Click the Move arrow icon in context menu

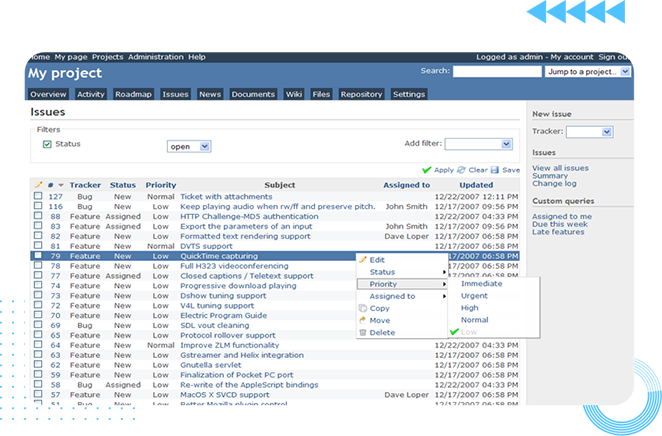pos(363,320)
